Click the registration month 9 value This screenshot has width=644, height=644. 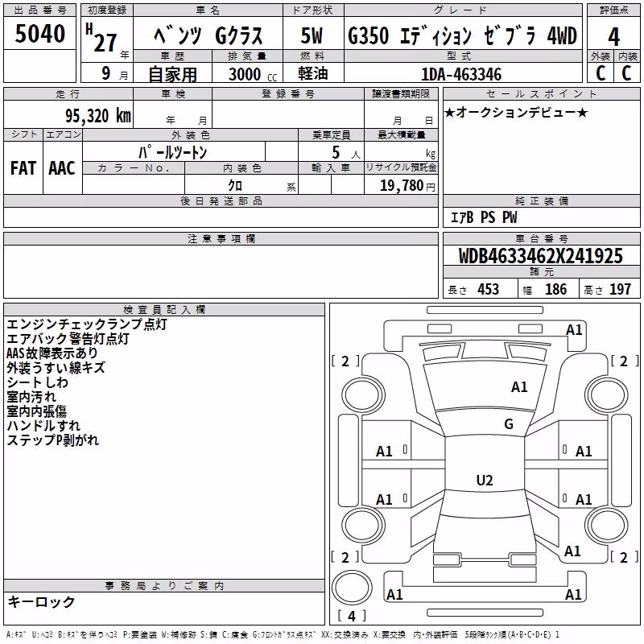coord(106,73)
